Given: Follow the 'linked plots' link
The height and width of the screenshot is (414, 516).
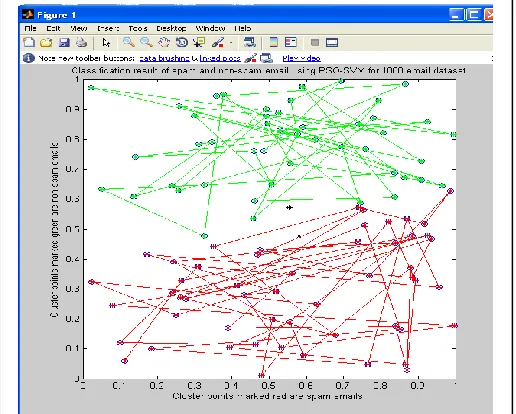Looking at the screenshot, I should click(220, 59).
